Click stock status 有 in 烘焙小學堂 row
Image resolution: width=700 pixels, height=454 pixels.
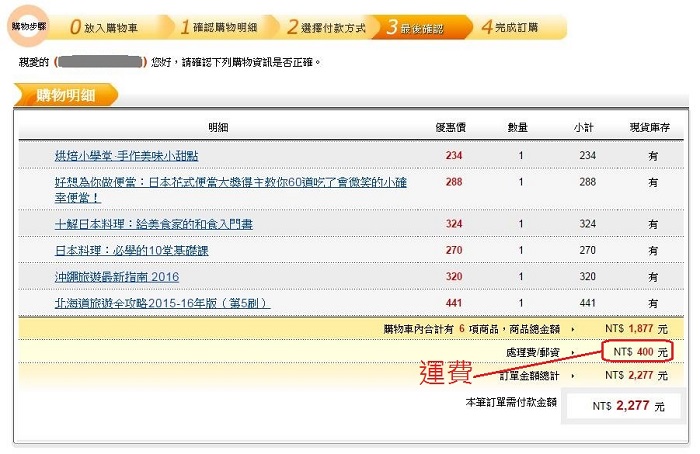pyautogui.click(x=653, y=156)
